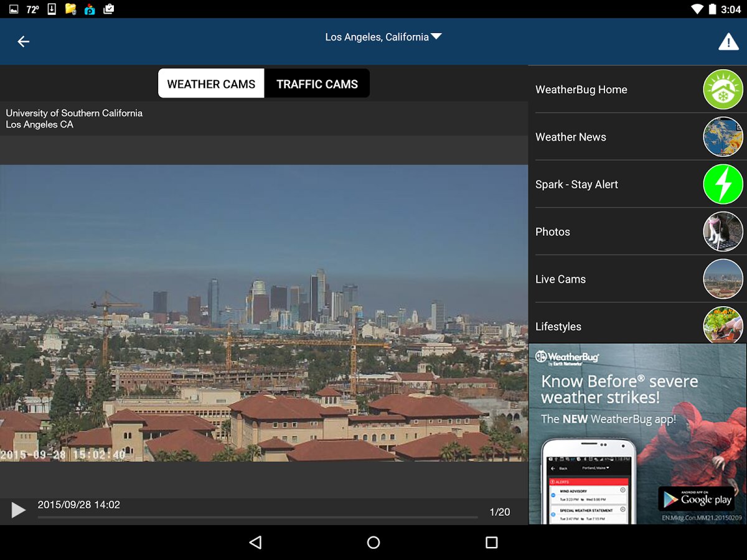Open the Lifestyles flowers icon

(x=723, y=325)
